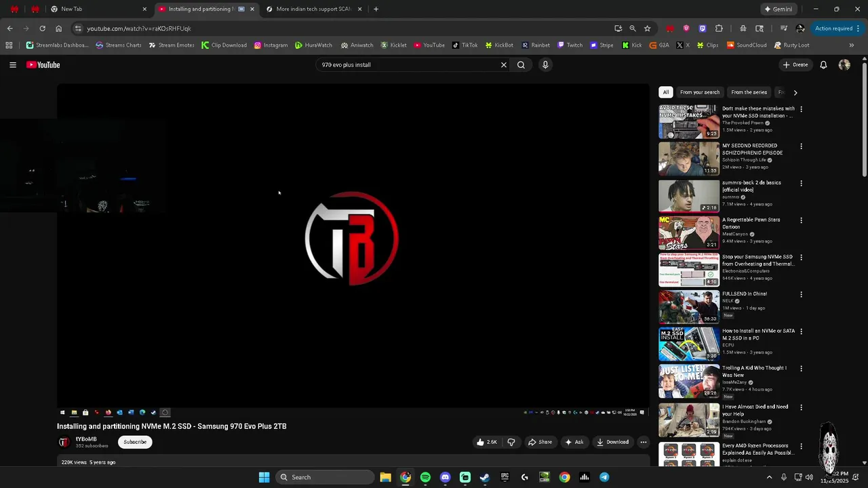Viewport: 868px width, 488px height.
Task: Open a new browser tab with plus
Action: coord(376,9)
